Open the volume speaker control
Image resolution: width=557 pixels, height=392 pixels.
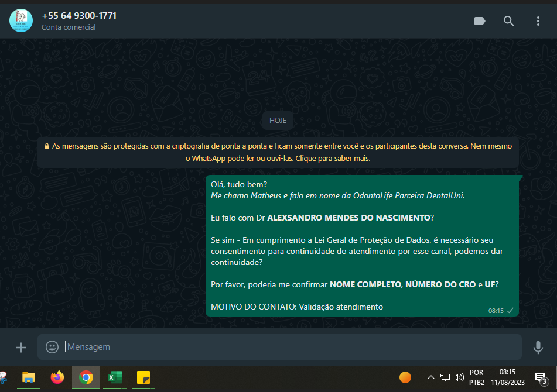tap(459, 377)
